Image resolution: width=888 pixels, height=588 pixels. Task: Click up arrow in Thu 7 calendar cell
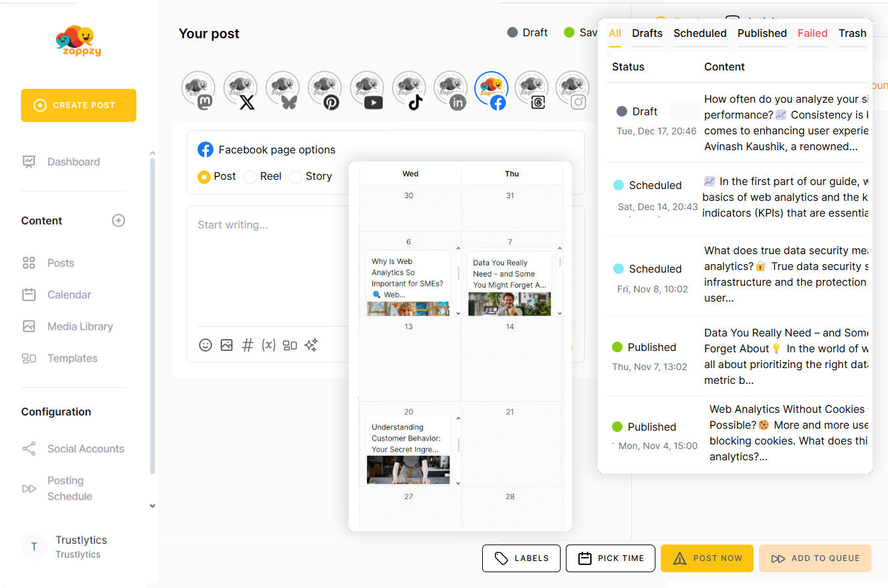(x=560, y=249)
